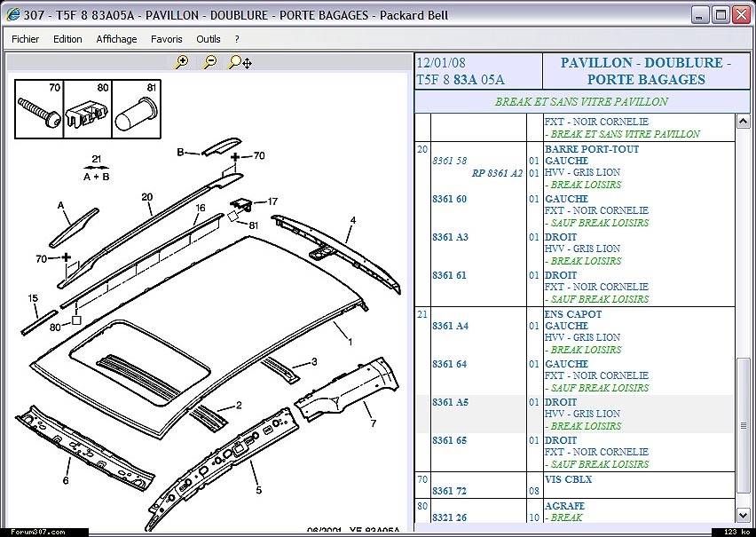756x537 pixels.
Task: Click the BREAK ET SANS VITRE PAVILLON banner
Action: pos(581,102)
